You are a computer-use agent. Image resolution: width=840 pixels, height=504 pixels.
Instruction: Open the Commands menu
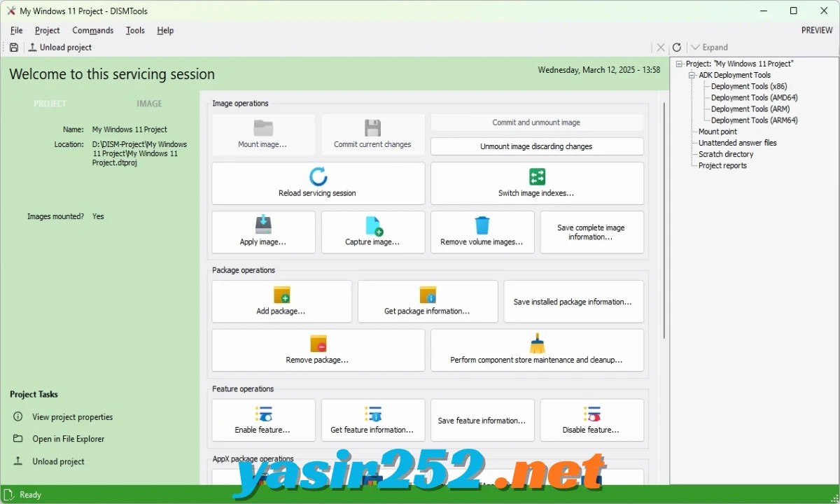[93, 30]
